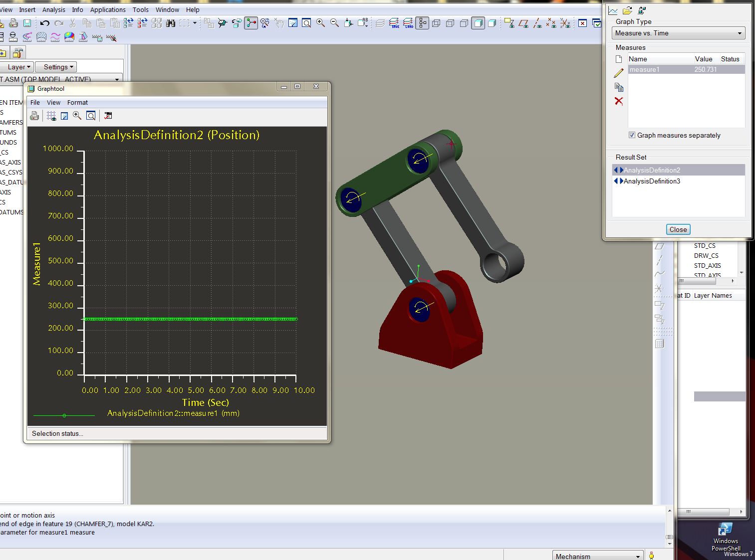Open the Applications menu
The height and width of the screenshot is (560, 755).
[108, 9]
